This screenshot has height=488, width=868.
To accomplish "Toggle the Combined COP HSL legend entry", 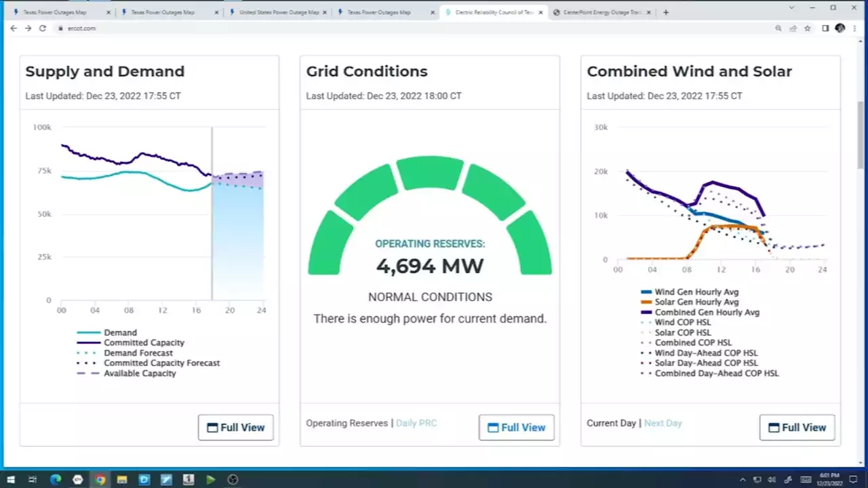I will [x=686, y=343].
